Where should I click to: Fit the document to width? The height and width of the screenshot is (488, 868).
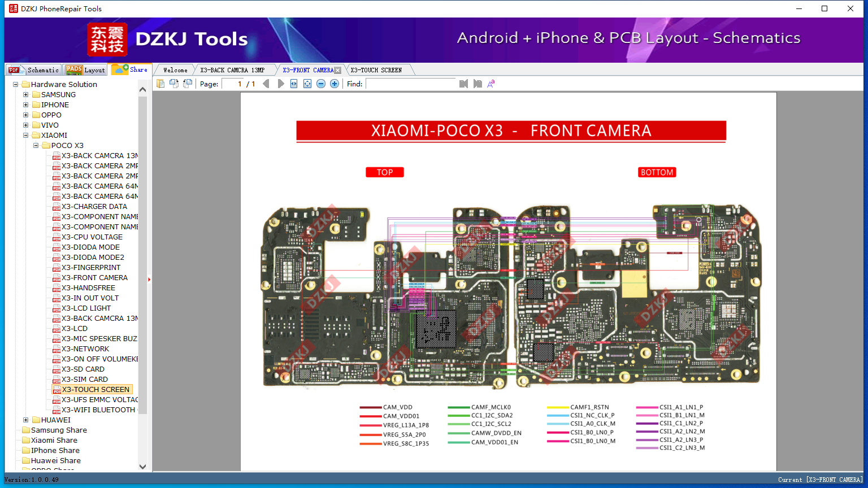pos(294,84)
